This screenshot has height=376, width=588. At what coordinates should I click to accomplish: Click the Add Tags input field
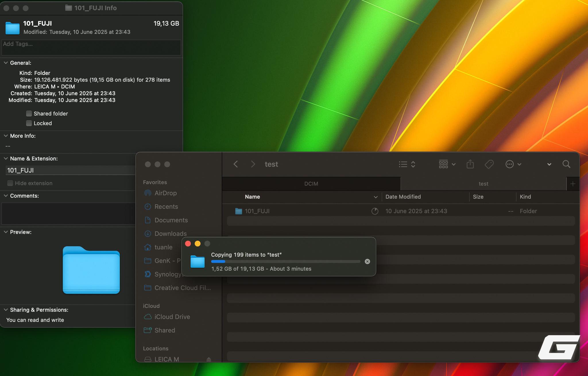(x=91, y=47)
